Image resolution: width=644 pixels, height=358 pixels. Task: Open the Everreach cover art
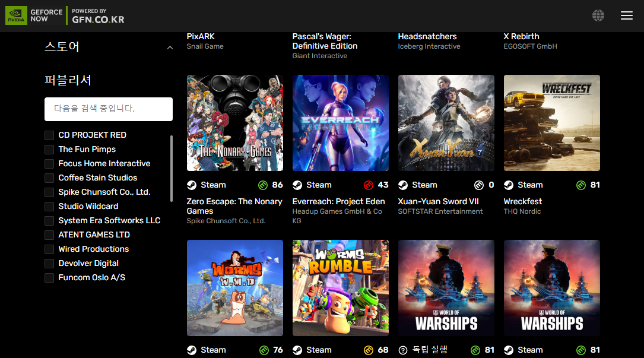(341, 123)
